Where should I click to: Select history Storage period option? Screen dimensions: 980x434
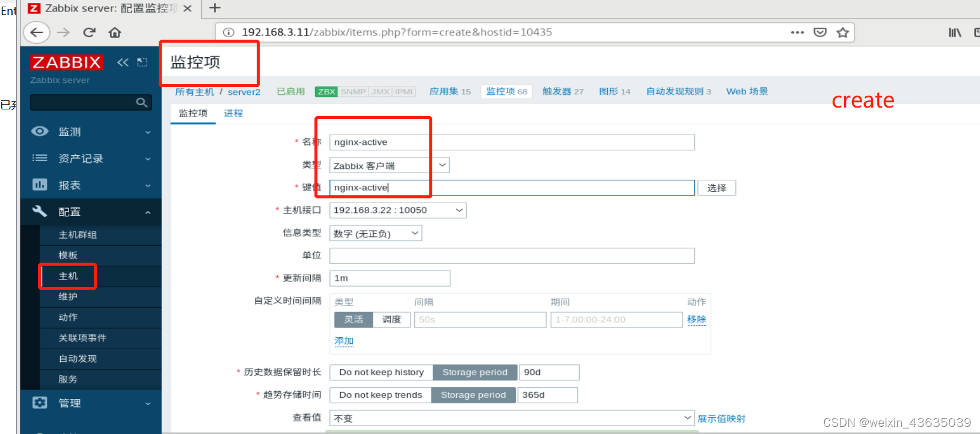[475, 373]
